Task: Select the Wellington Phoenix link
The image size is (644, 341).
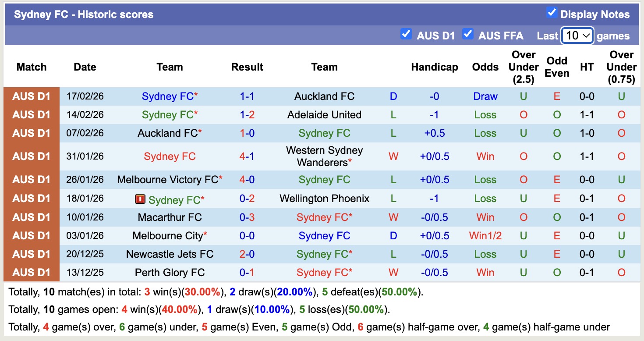Action: tap(324, 198)
